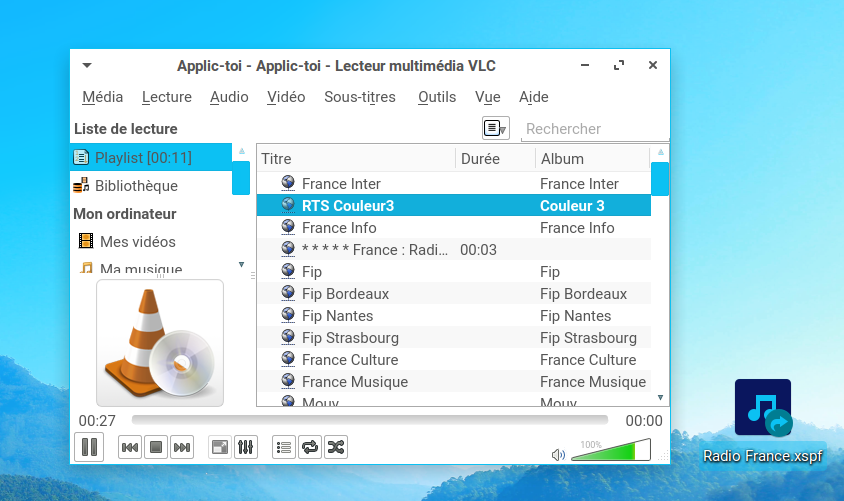
Task: Open the Audio menu
Action: coord(229,97)
